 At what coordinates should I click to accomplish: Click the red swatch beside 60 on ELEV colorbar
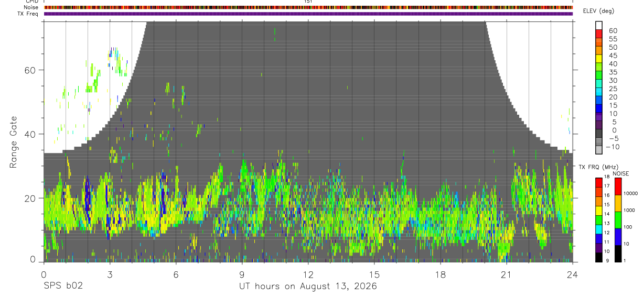(x=599, y=33)
